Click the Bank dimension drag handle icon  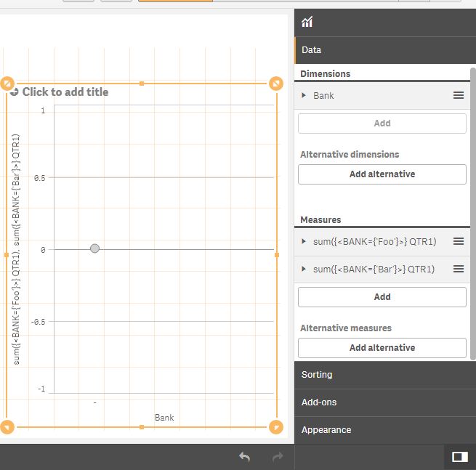459,95
